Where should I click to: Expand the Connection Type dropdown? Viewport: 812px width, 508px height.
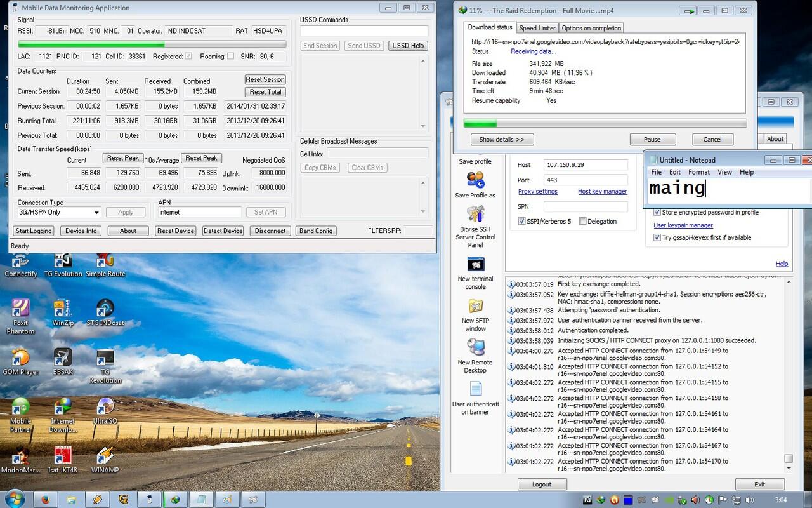96,213
